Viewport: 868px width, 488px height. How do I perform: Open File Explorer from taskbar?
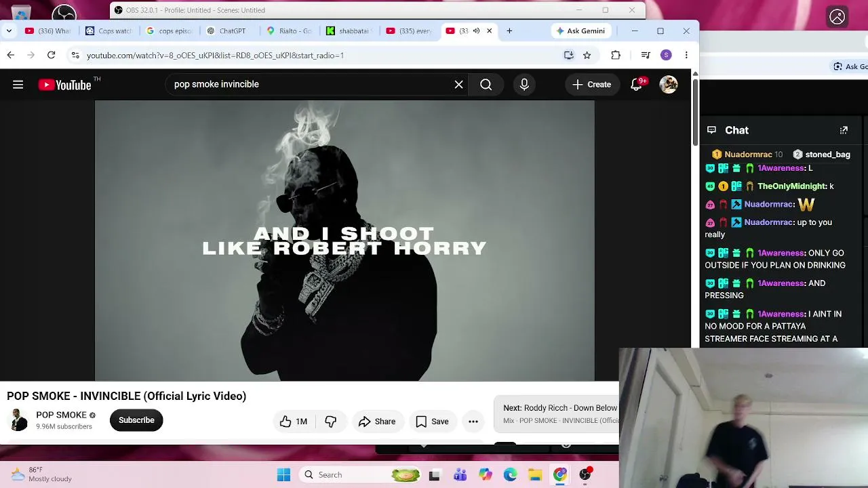(x=535, y=475)
